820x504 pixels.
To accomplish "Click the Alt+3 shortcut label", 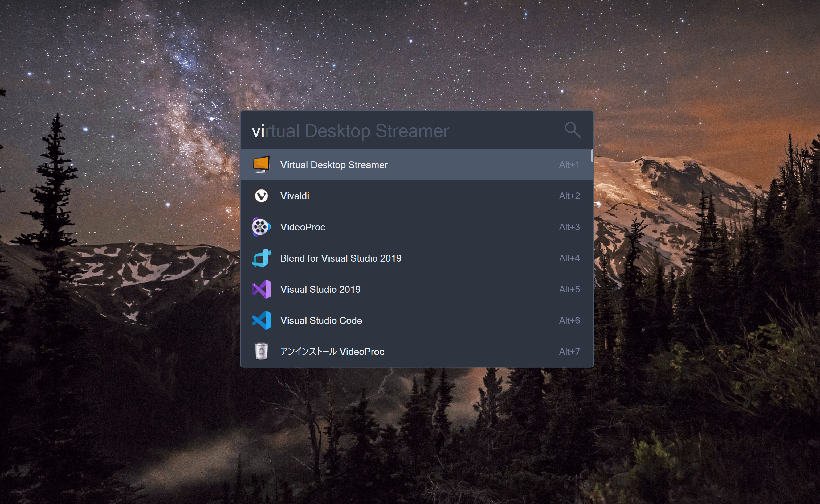I will point(569,227).
